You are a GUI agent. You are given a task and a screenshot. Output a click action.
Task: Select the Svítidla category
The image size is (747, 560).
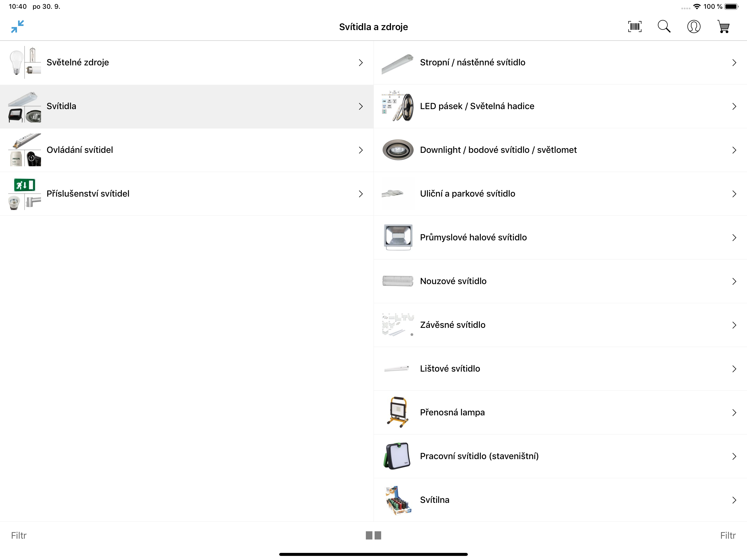tap(187, 106)
